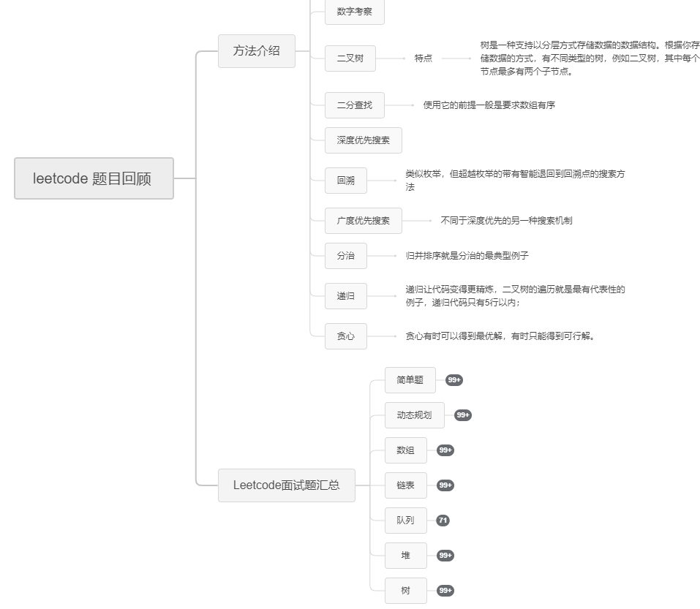Screen dimensions: 700x609
Task: Select the 广度优先搜索 node
Action: 364,220
